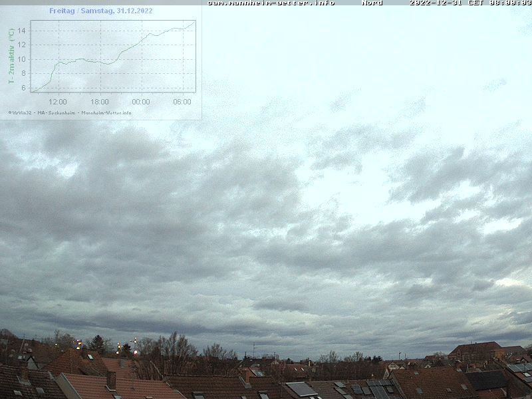This screenshot has width=532, height=399.
Task: Click the 06:00 time axis label
Action: (182, 102)
